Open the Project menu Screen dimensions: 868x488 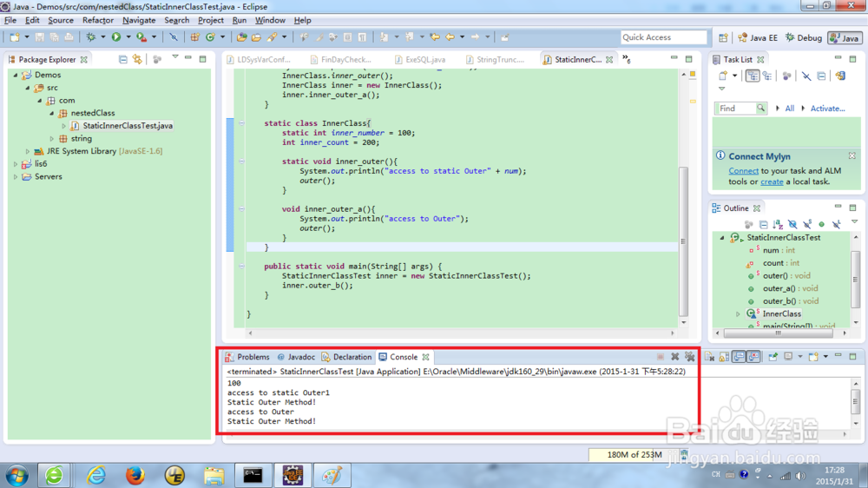coord(210,20)
